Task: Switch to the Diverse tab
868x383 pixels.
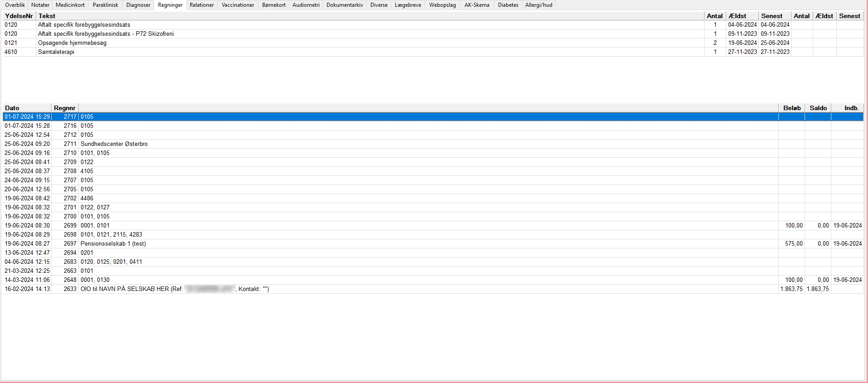Action: [379, 5]
